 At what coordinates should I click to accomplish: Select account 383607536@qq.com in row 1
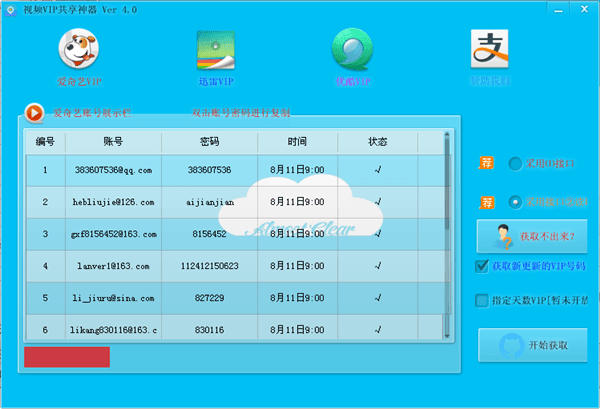coord(112,170)
